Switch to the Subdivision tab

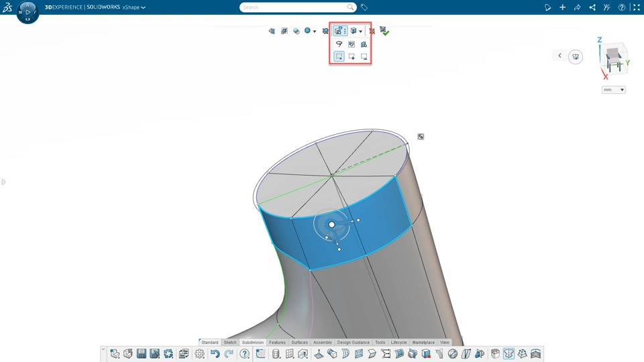253,343
